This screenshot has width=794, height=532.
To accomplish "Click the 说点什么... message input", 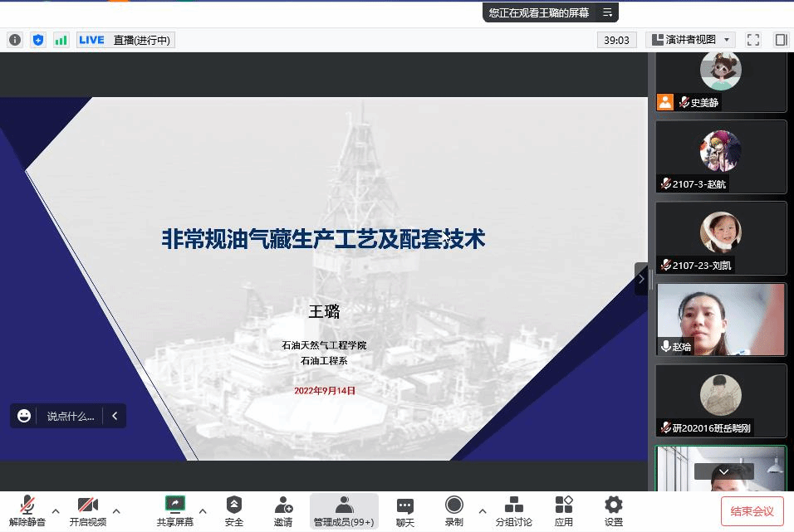I will tap(71, 416).
